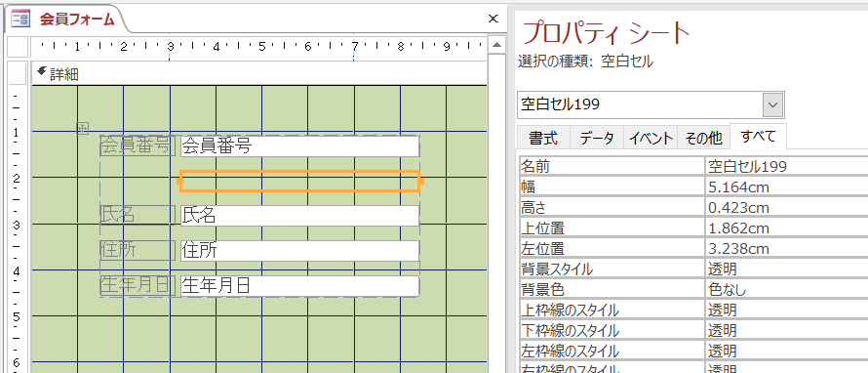Select the 会員番号 label control
The width and height of the screenshot is (868, 373).
pyautogui.click(x=138, y=145)
